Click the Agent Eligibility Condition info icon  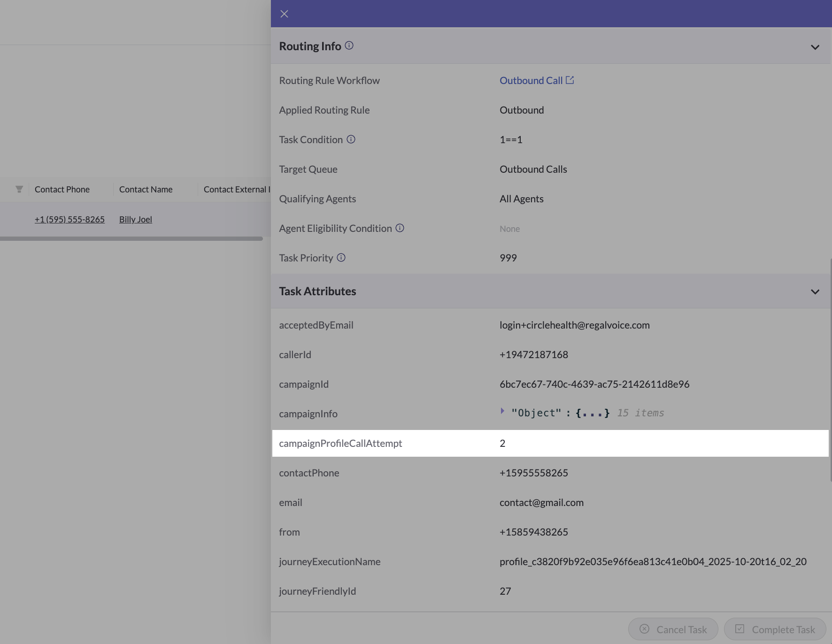pos(400,228)
